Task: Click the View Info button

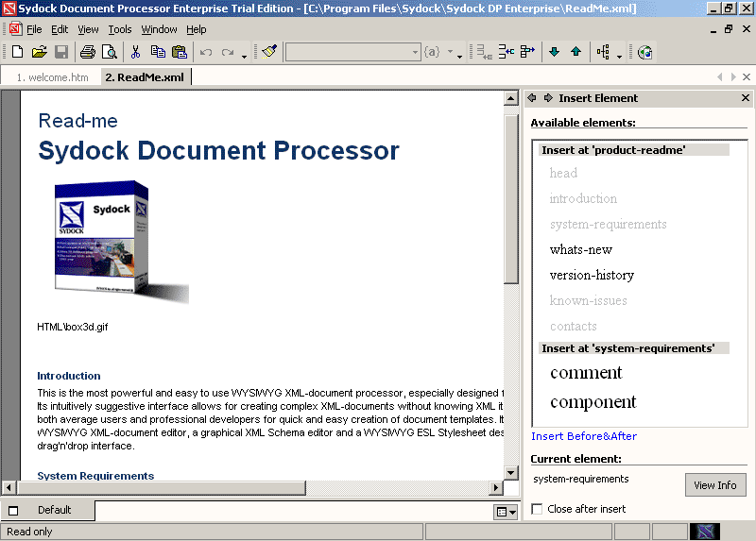Action: 715,485
